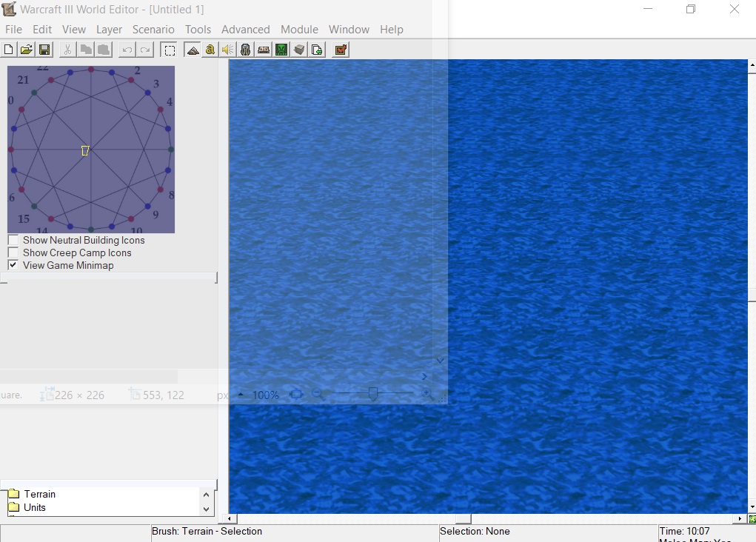Open the Campaign Editor icon
756x542 pixels.
[264, 50]
